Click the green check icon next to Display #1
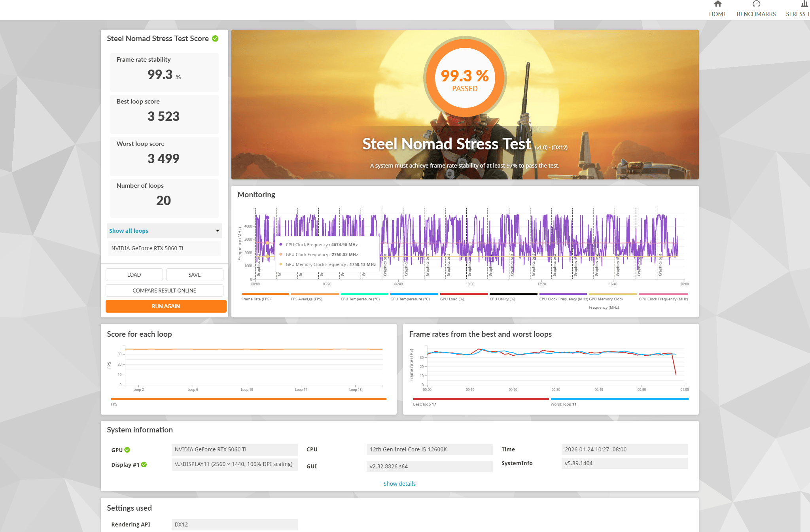 pos(144,464)
